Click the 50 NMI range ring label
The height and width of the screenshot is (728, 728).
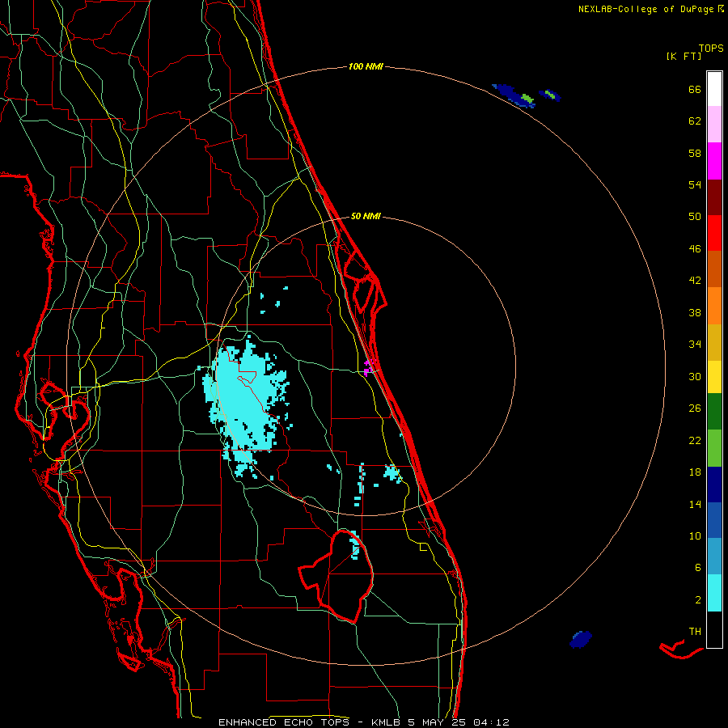point(366,216)
